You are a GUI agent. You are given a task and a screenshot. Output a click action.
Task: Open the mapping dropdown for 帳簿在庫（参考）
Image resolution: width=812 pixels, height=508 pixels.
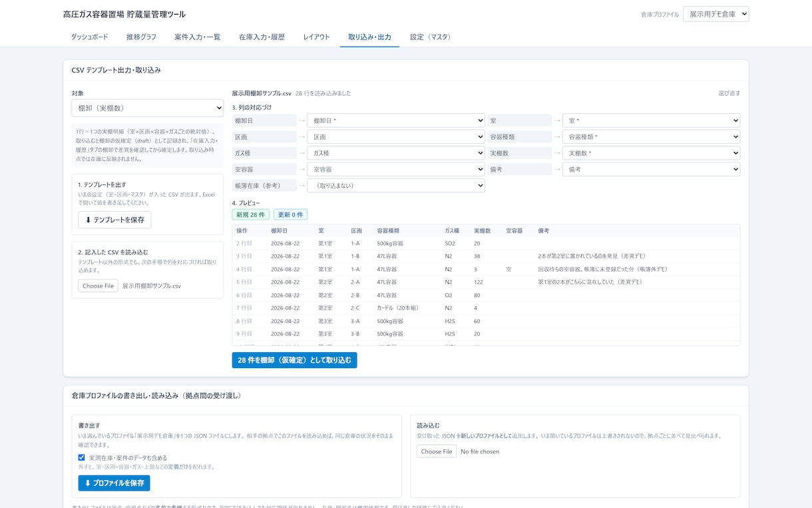click(x=396, y=186)
